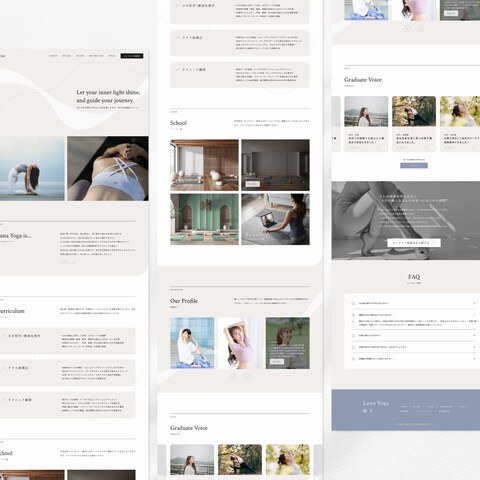
Task: Open the wooden studio photo in middle mockup School grid
Action: [204, 165]
